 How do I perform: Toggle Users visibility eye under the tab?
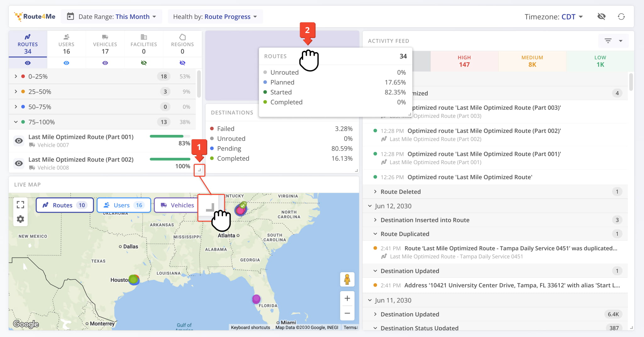pyautogui.click(x=66, y=63)
